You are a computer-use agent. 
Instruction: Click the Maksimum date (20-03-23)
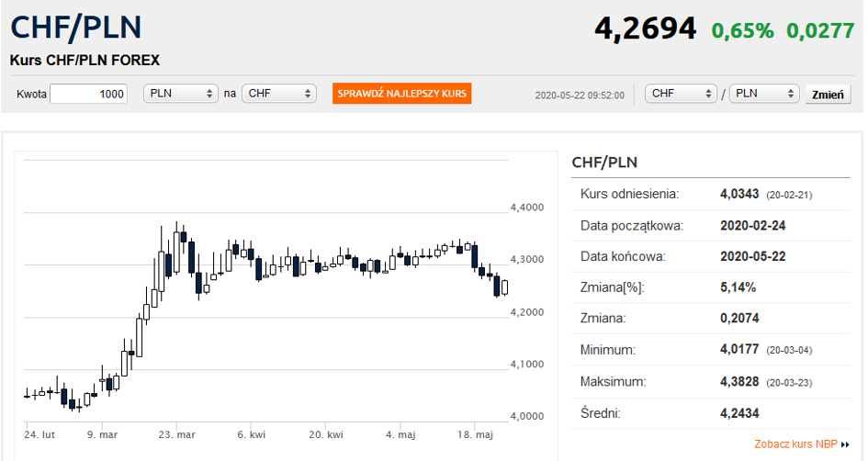[x=789, y=383]
